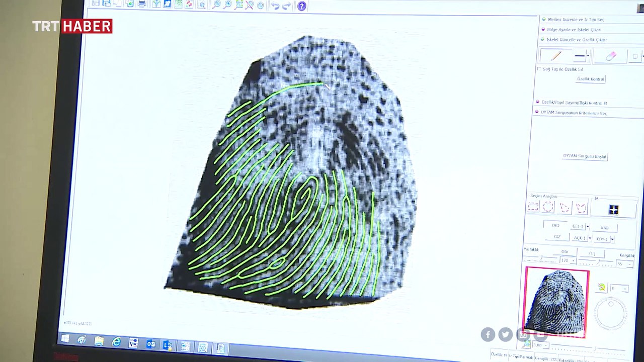Screen dimensions: 644x362
Task: Click the crossed-out magnifier icon
Action: click(249, 5)
